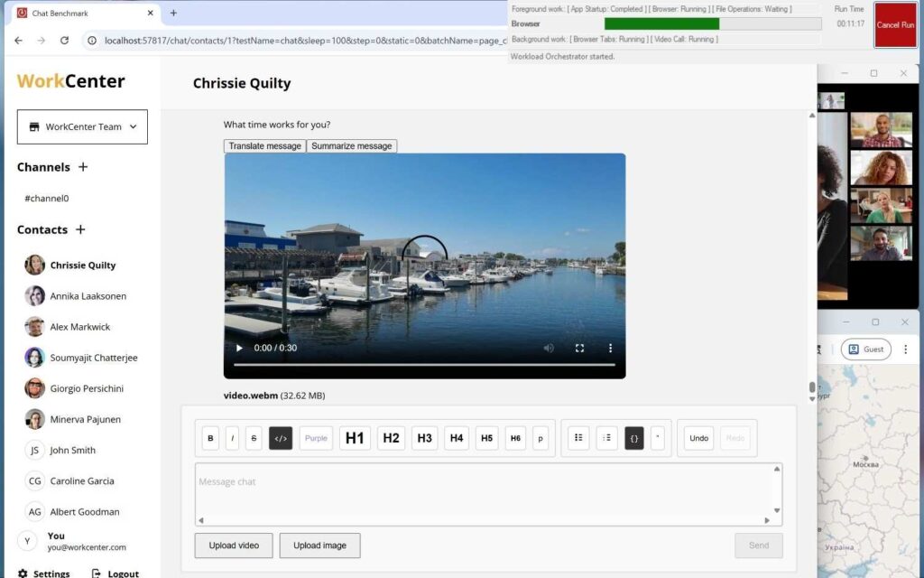Open Guest profile menu in browser
The width and height of the screenshot is (924, 578).
click(865, 350)
